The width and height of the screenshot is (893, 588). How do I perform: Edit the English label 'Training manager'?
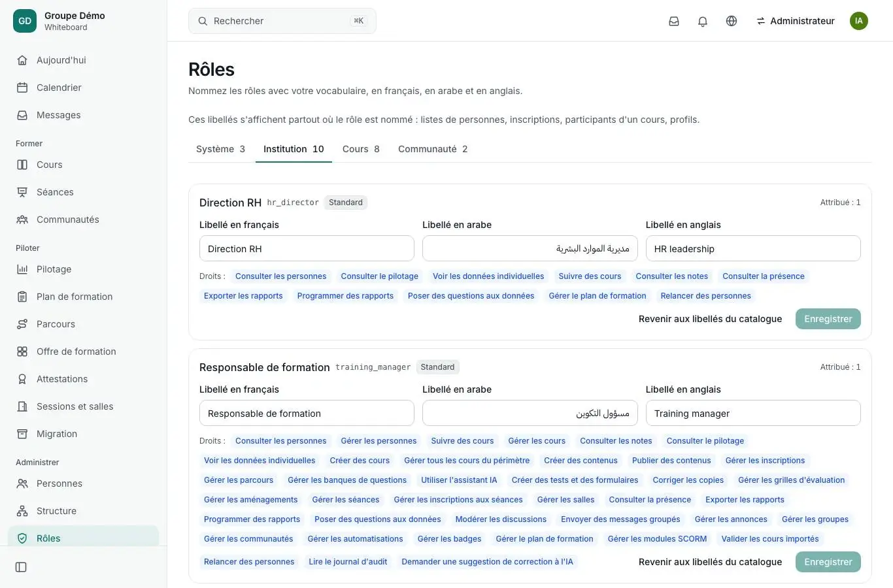click(753, 414)
